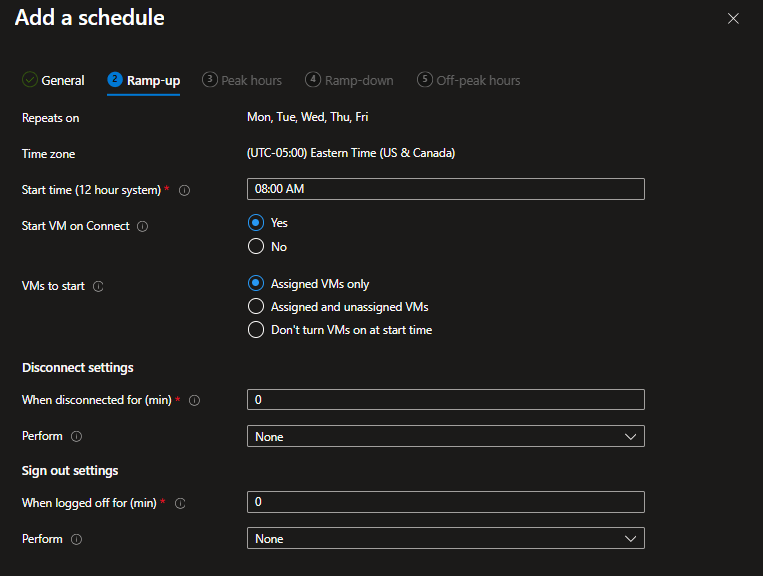Open the Sign out settings Perform dropdown
Viewport: 763px width, 576px height.
[445, 539]
